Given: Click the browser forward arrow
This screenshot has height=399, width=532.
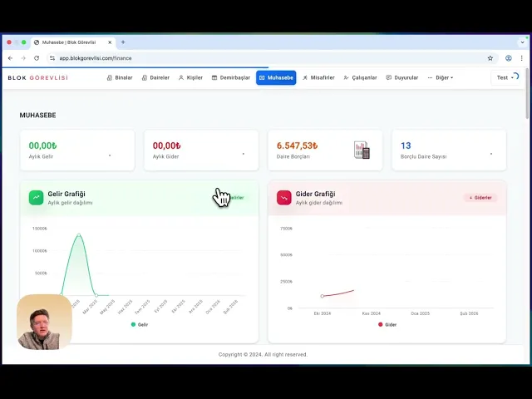Looking at the screenshot, I should (x=23, y=58).
